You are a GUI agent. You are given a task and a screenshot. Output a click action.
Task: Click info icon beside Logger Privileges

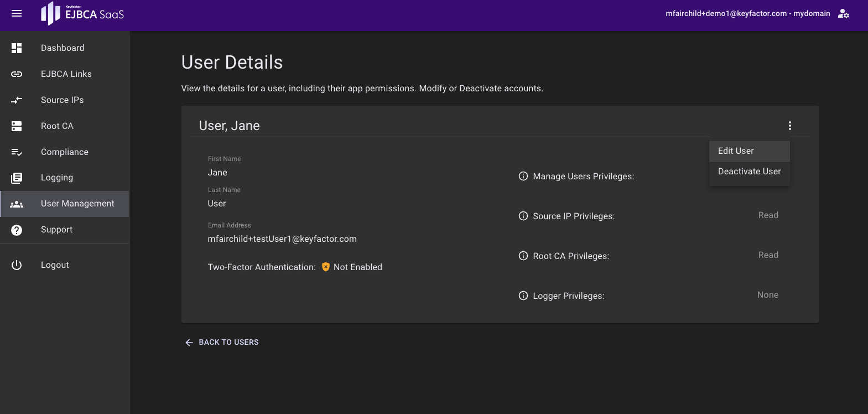coord(523,296)
